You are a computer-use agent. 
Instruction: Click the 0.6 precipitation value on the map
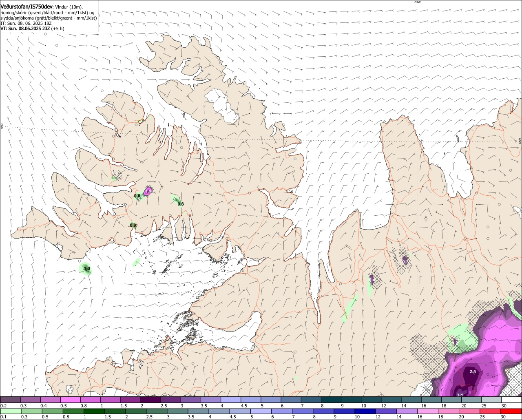point(137,196)
